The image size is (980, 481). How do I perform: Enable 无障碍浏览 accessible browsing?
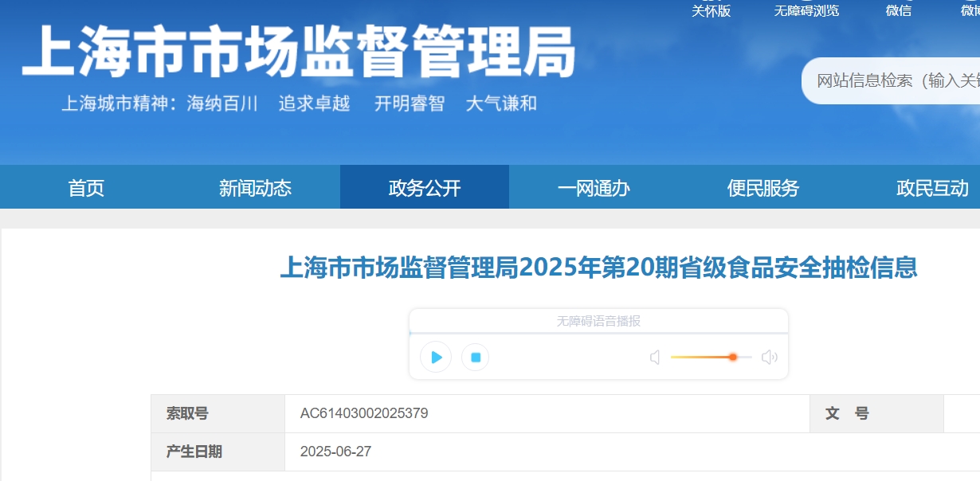pyautogui.click(x=806, y=10)
